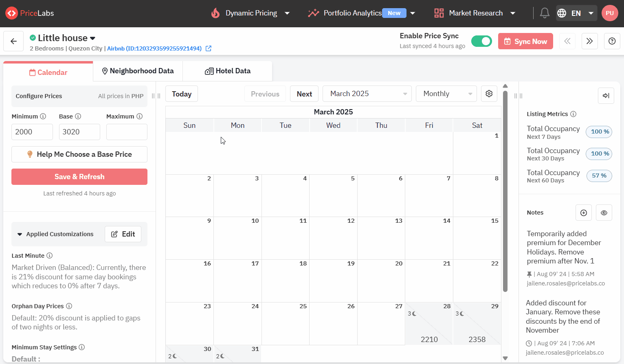Show Last Minute info icon
The height and width of the screenshot is (364, 624).
point(50,256)
